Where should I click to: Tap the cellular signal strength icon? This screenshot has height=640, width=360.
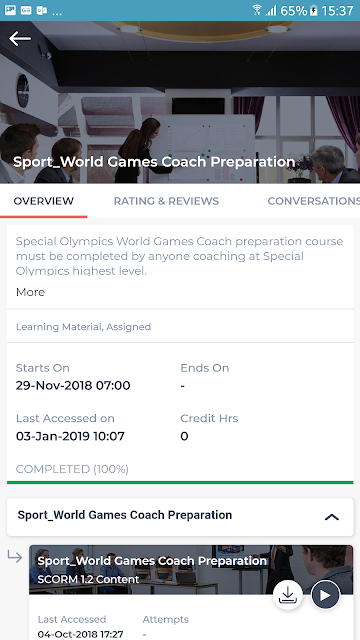point(271,10)
